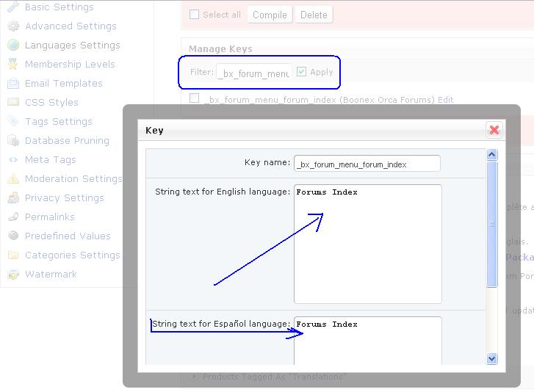Click the Manage Keys heading
534x392 pixels.
coord(220,49)
